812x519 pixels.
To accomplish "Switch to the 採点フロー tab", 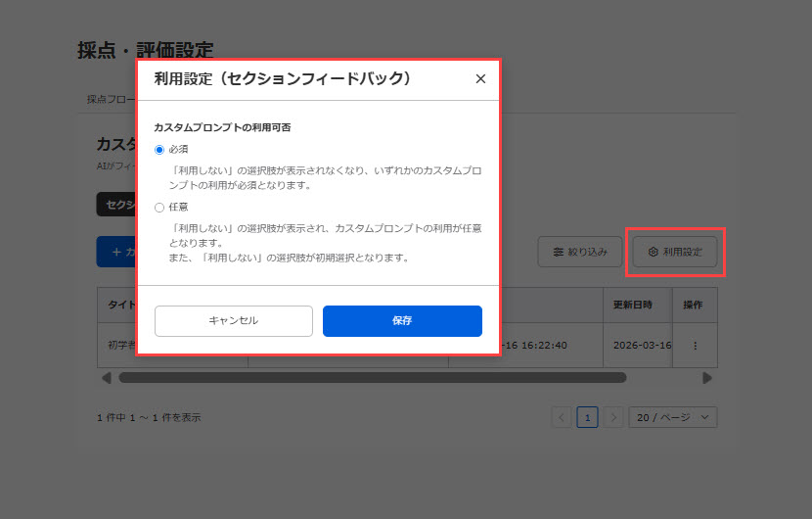I will tap(110, 99).
